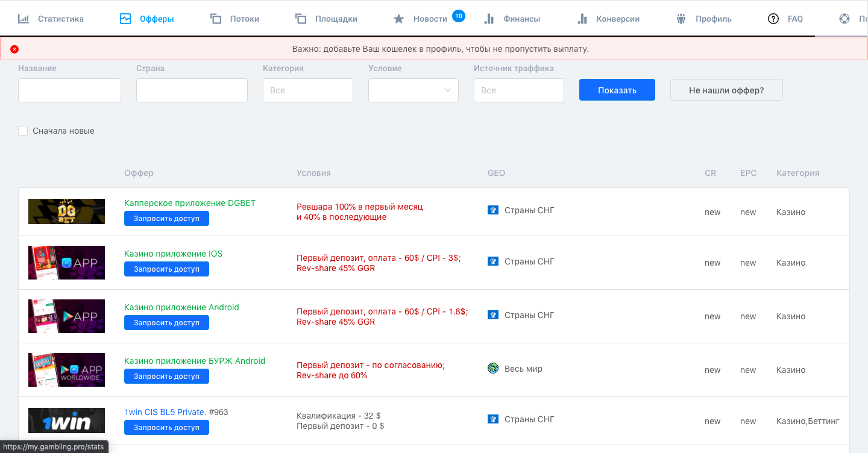This screenshot has width=868, height=453.
Task: Click the APP WORLDWIDE thumbnail
Action: 66,370
